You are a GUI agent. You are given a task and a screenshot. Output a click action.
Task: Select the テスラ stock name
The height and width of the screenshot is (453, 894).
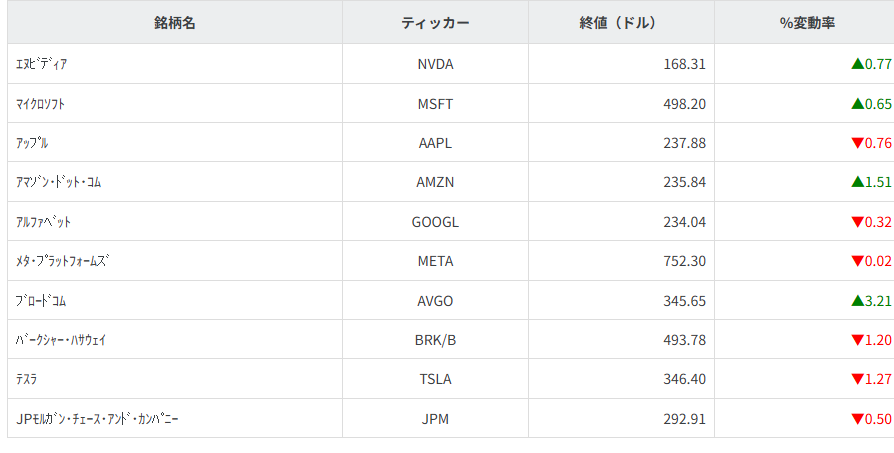tap(27, 379)
